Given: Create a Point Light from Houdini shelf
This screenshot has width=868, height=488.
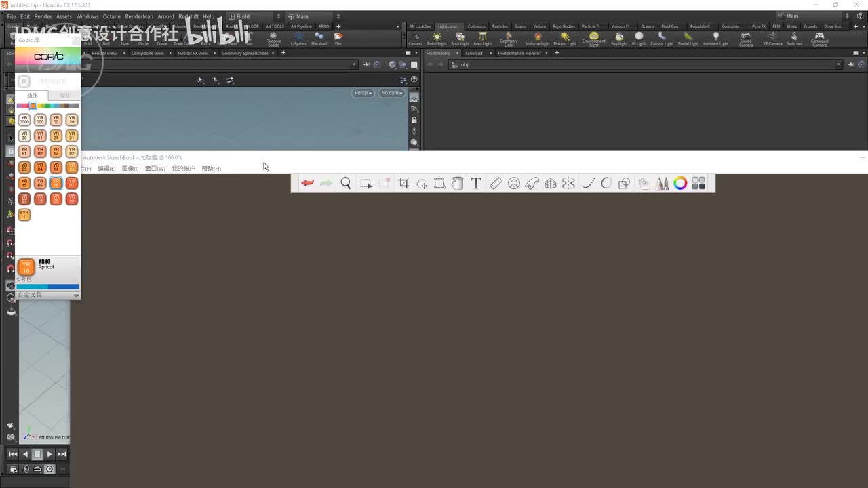Looking at the screenshot, I should [x=437, y=39].
